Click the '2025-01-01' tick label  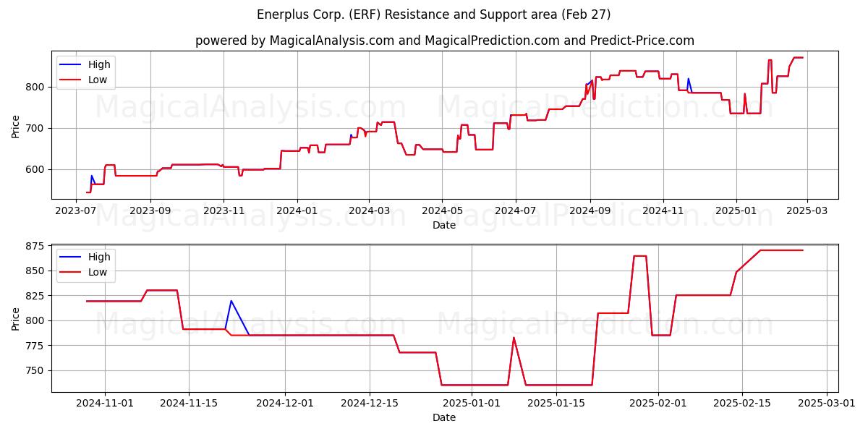(472, 404)
